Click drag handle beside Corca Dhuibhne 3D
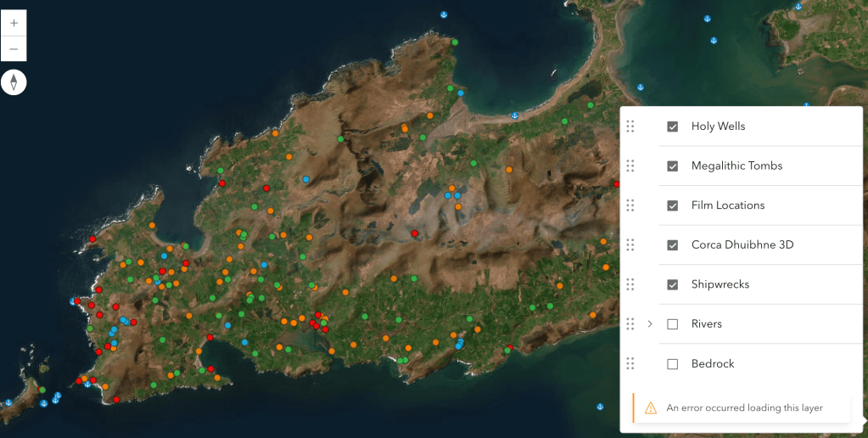Image resolution: width=868 pixels, height=438 pixels. click(x=630, y=245)
